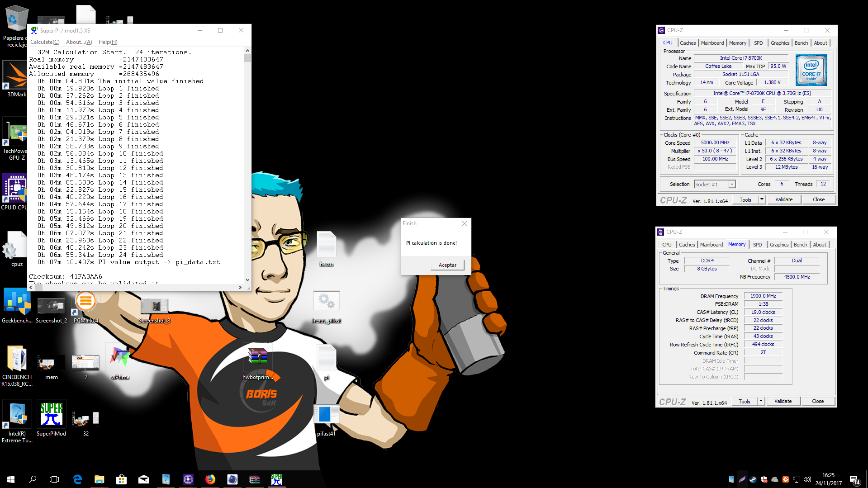Open SPD tab in bottom CPU-Z window

[757, 245]
